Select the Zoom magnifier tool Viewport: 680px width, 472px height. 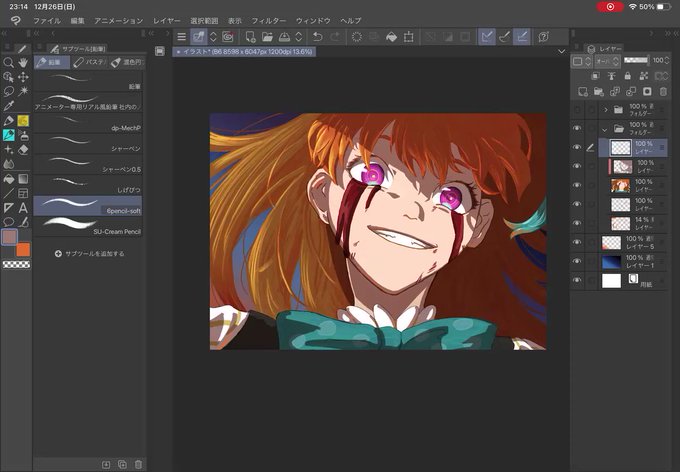coord(8,62)
